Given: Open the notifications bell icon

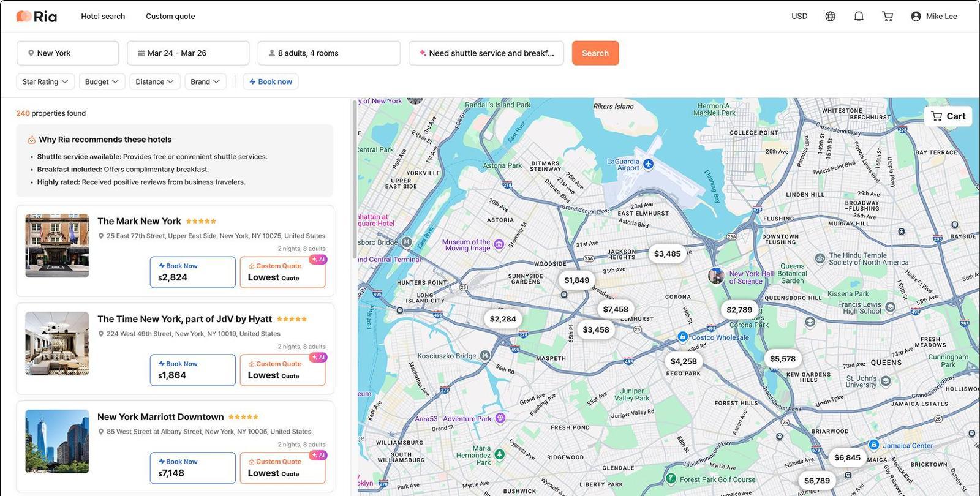Looking at the screenshot, I should pos(859,17).
